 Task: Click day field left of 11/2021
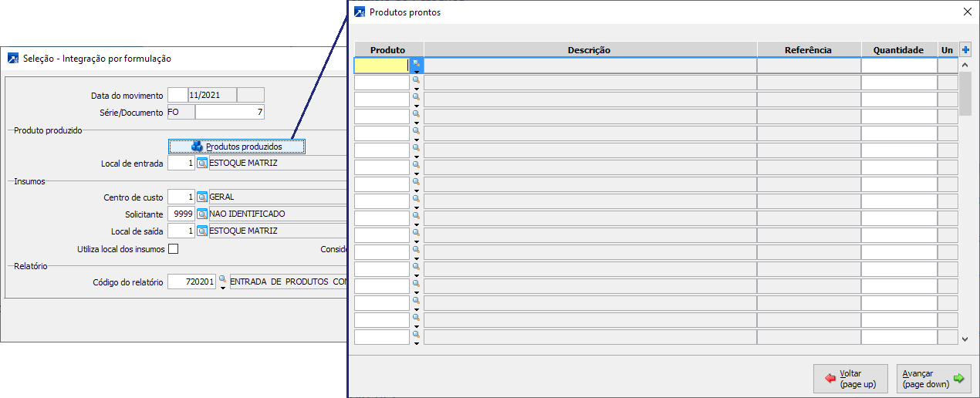click(177, 95)
